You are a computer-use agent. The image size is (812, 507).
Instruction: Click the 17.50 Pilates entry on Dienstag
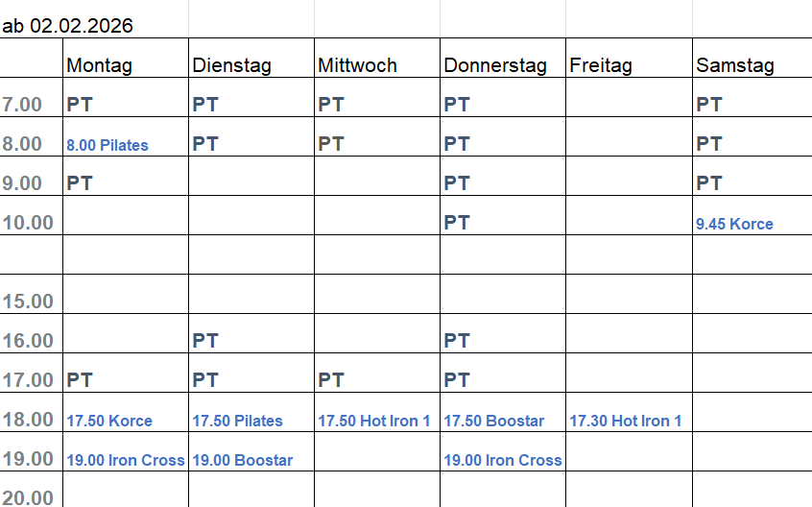pyautogui.click(x=238, y=421)
